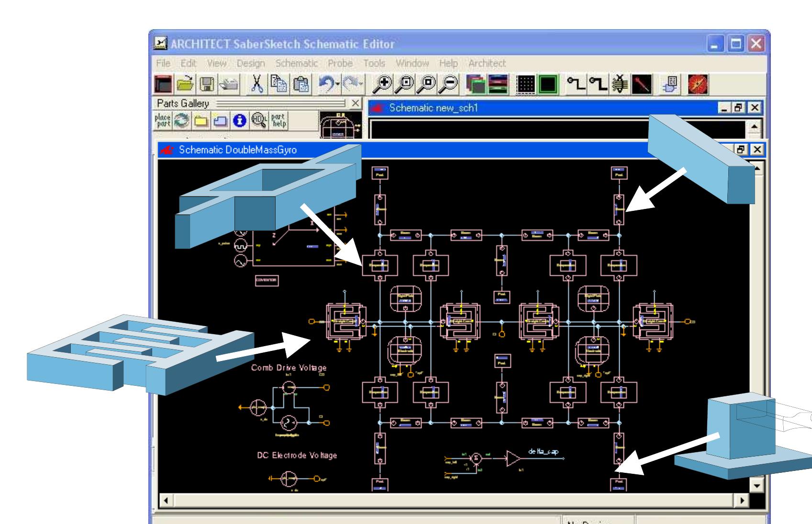This screenshot has height=524, width=812.
Task: Save the design with the floppy icon
Action: pos(207,85)
